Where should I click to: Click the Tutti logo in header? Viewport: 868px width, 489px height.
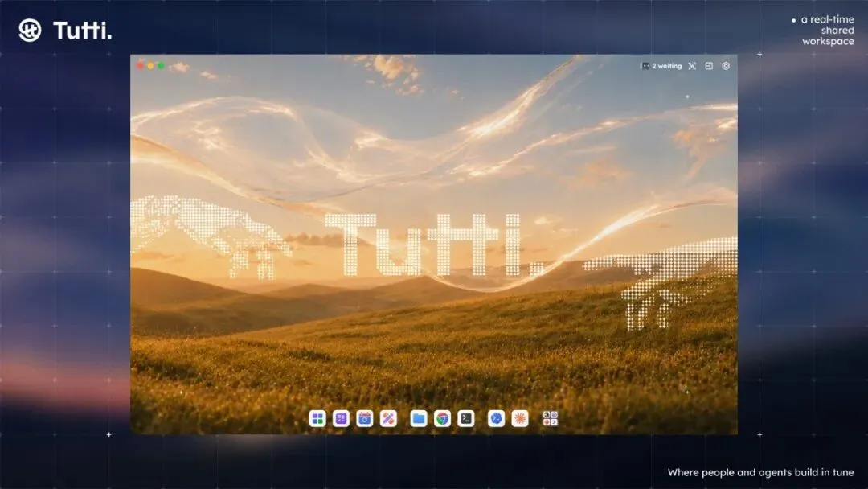point(65,30)
